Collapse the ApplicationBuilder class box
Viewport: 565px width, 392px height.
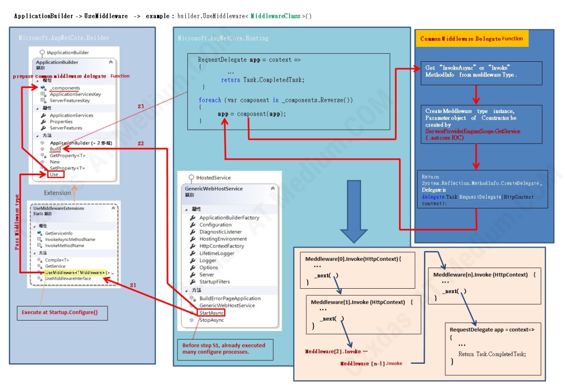point(110,63)
